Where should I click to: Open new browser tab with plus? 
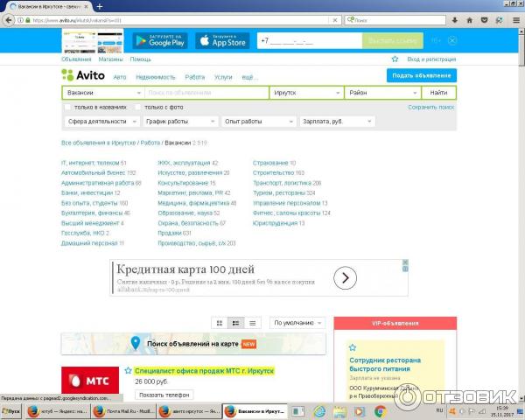pyautogui.click(x=100, y=6)
